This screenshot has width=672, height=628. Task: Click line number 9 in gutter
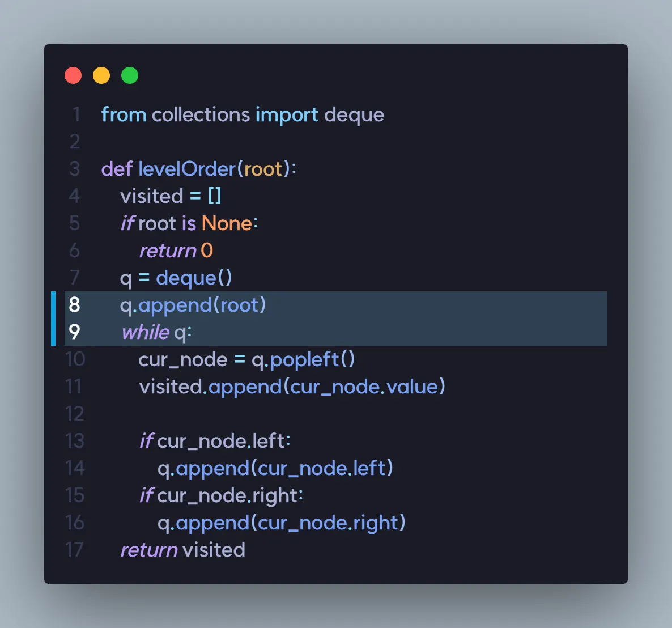[75, 332]
